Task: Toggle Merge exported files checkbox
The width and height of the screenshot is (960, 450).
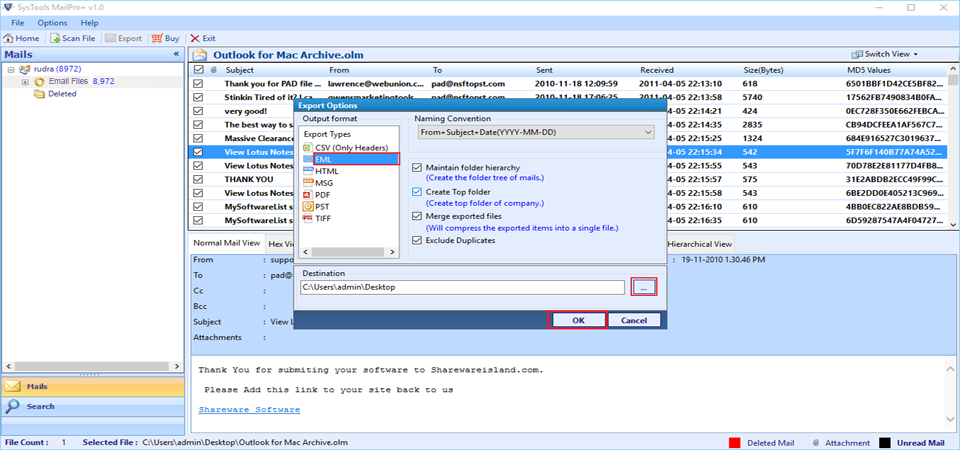Action: [x=418, y=216]
